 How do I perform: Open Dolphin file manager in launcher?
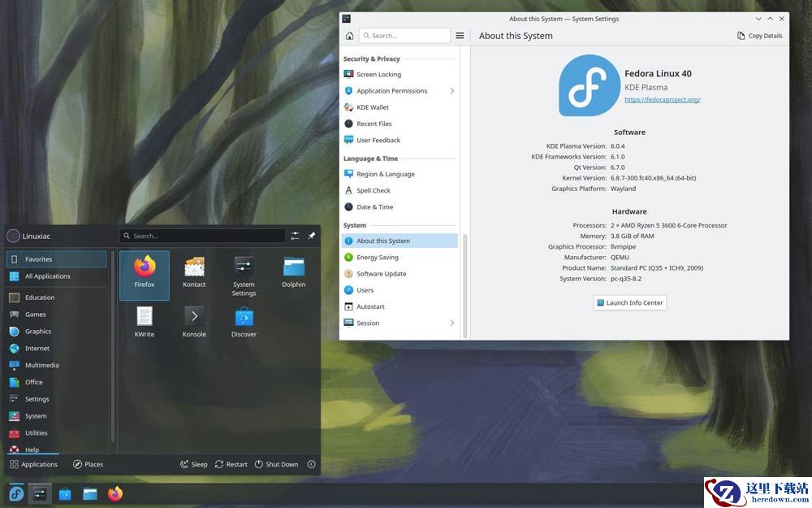coord(294,273)
